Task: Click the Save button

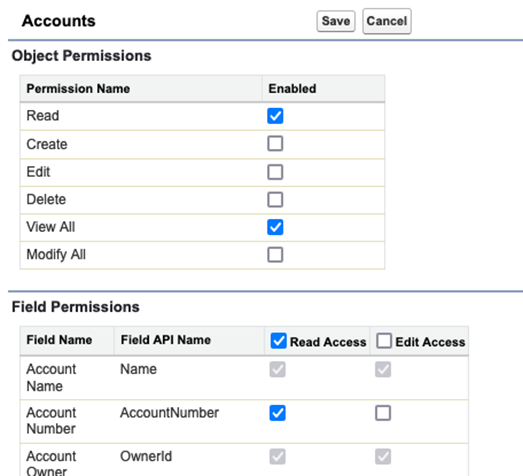Action: click(x=336, y=21)
